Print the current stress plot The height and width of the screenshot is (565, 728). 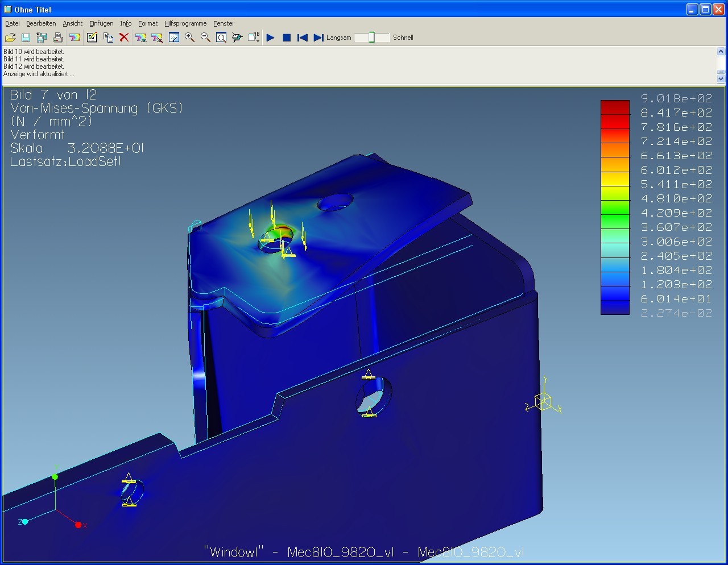[57, 38]
